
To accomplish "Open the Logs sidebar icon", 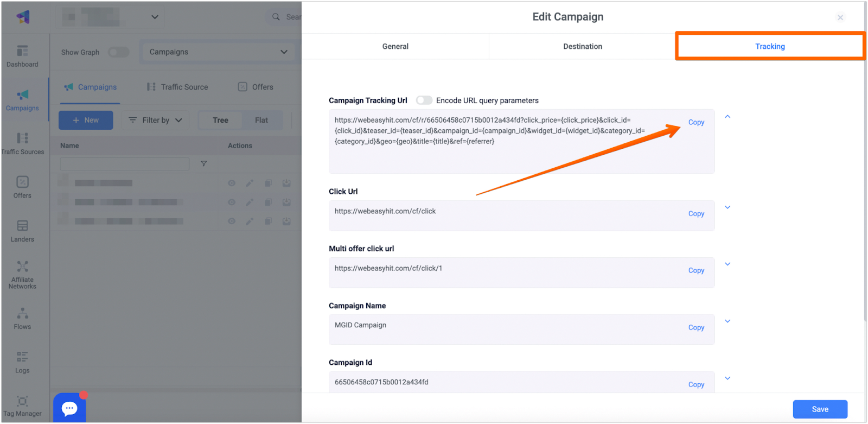I will [22, 362].
